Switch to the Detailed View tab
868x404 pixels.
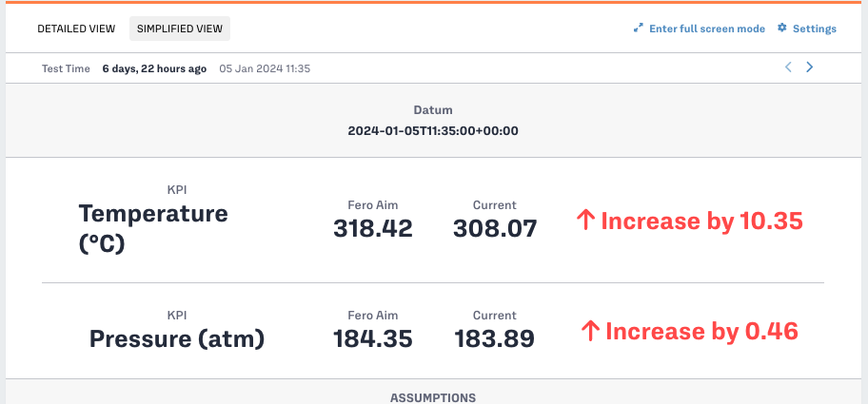[x=76, y=29]
